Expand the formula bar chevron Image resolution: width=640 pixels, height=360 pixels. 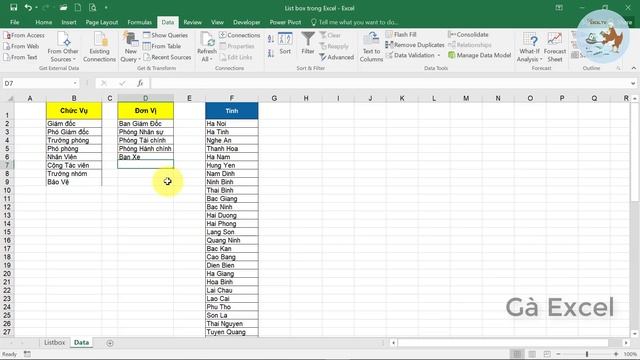pyautogui.click(x=633, y=83)
